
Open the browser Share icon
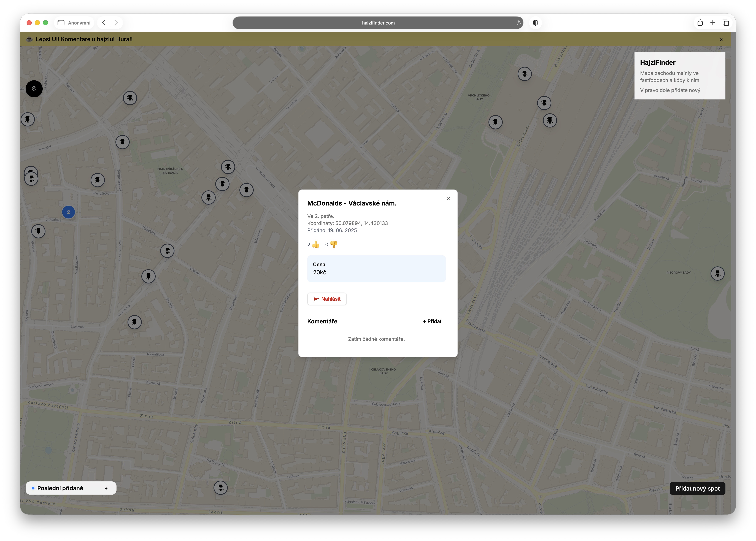tap(700, 23)
